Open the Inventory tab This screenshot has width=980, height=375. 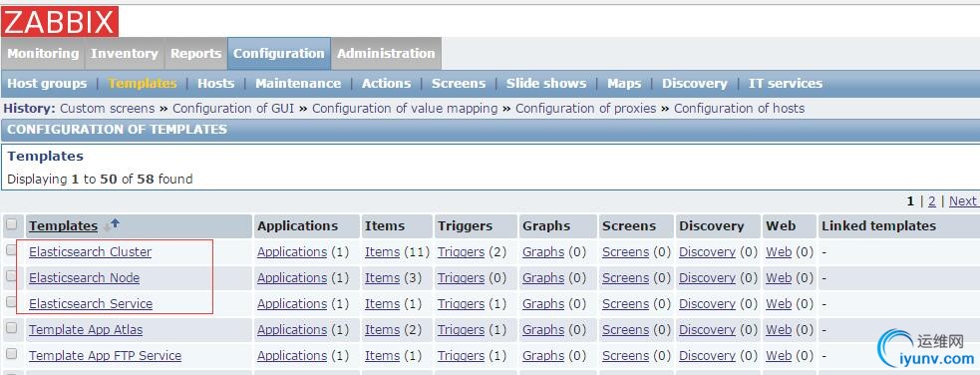[x=125, y=54]
